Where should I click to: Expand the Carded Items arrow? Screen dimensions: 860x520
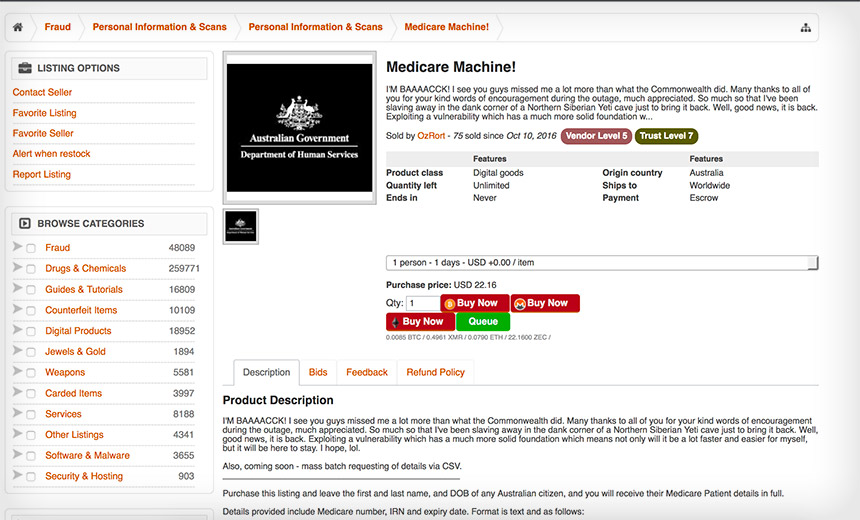(18, 392)
